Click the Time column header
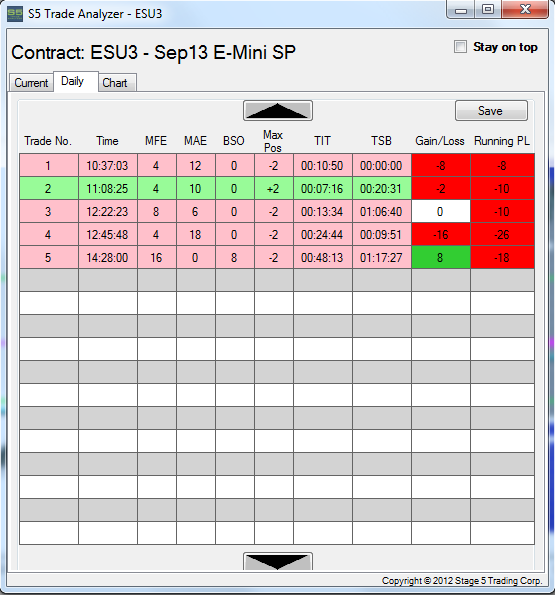This screenshot has height=597, width=555. 107,141
